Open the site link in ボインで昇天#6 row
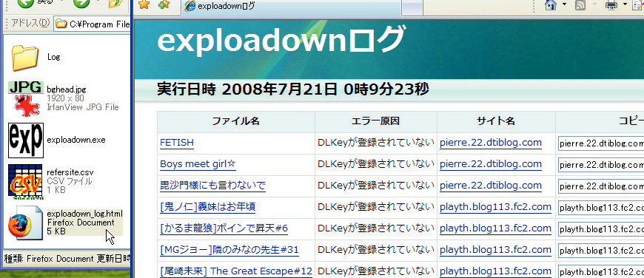The height and width of the screenshot is (278, 644). [x=495, y=228]
